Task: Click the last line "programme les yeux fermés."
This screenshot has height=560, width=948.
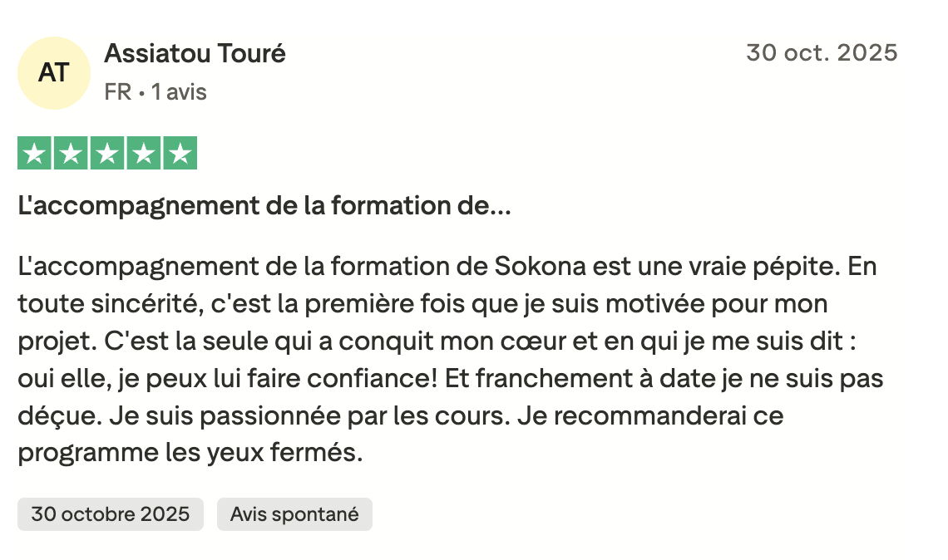Action: click(x=190, y=454)
